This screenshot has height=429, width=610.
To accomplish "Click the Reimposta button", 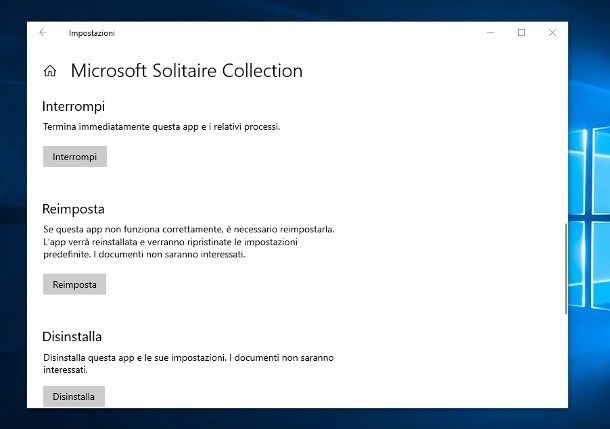I will [x=74, y=284].
